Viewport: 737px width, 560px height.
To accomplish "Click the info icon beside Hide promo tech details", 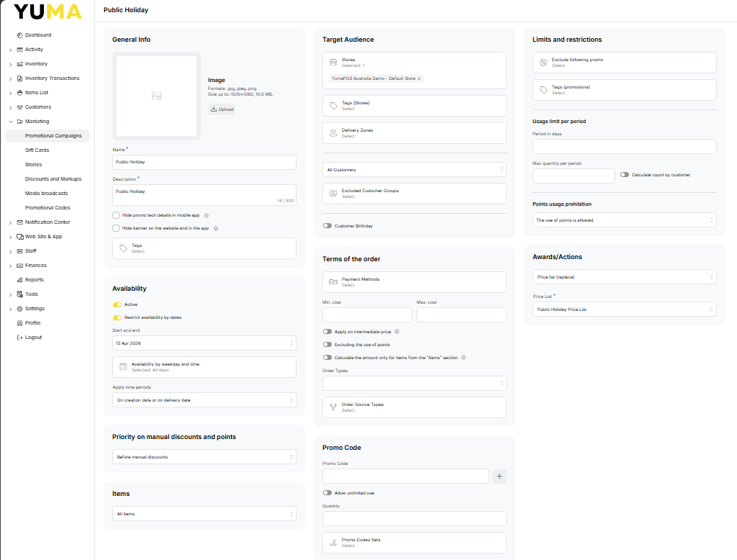I will pyautogui.click(x=207, y=215).
